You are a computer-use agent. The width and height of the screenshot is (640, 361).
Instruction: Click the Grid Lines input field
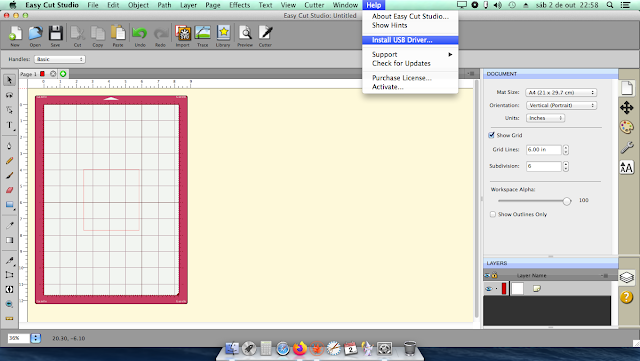coord(543,150)
